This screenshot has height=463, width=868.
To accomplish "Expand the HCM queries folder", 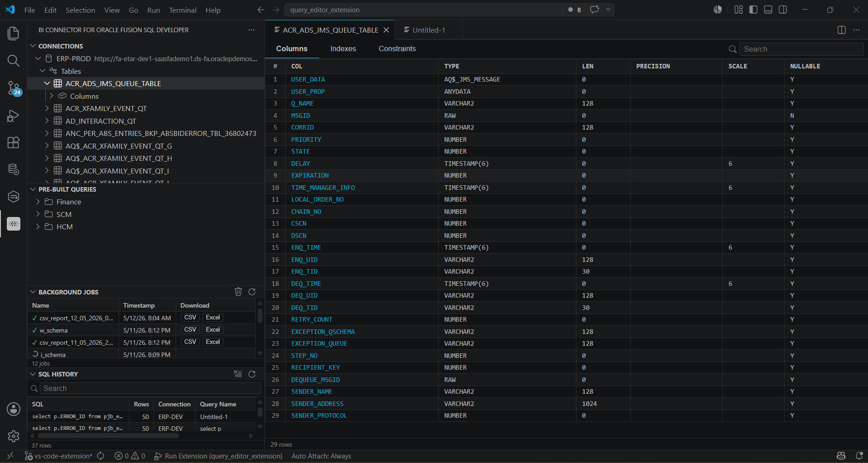I will click(38, 227).
